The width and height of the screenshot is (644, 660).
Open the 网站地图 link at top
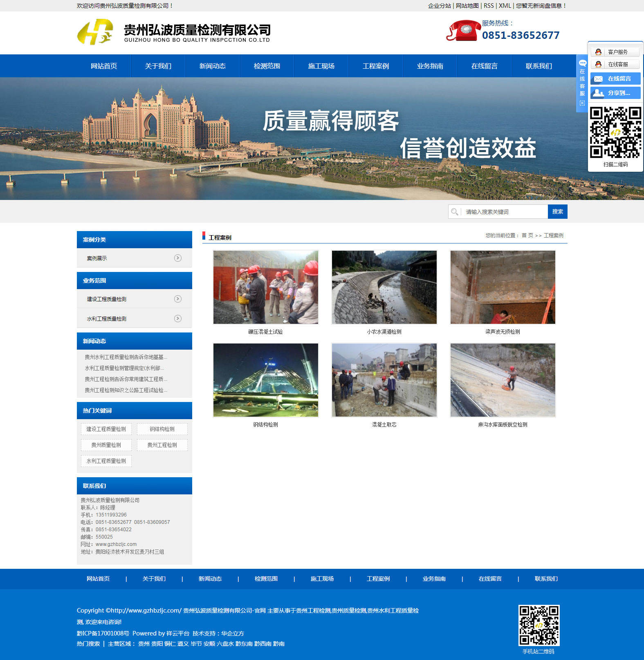coord(467,6)
